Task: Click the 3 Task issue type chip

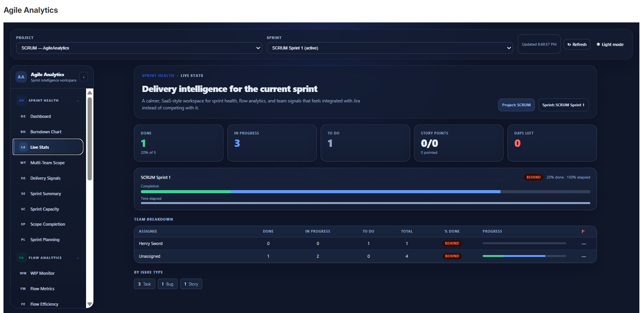Action: tap(145, 284)
